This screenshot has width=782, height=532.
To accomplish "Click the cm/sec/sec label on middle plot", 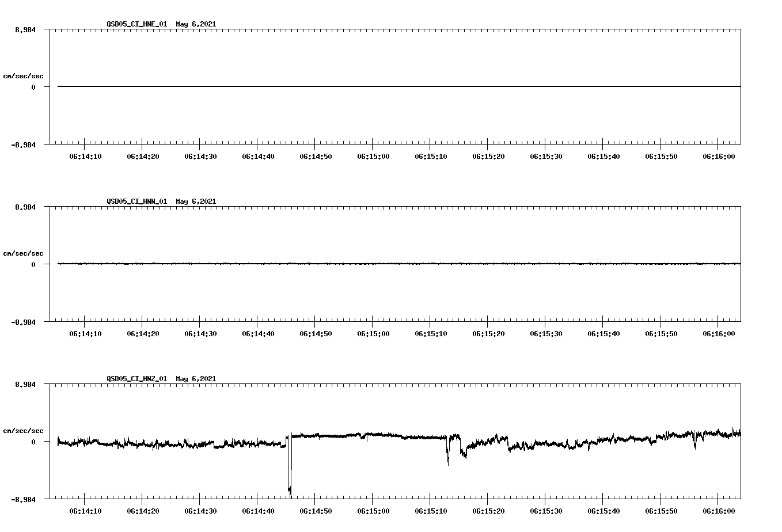I will coord(23,253).
